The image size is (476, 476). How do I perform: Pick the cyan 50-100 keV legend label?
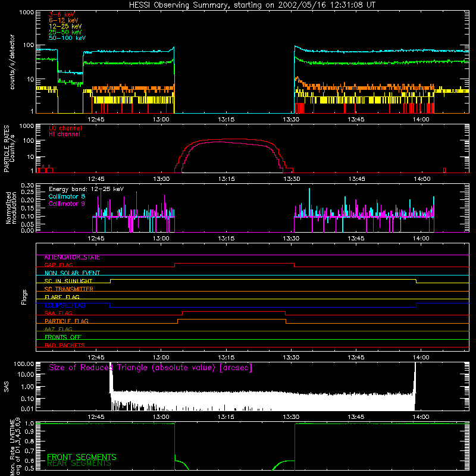67,38
